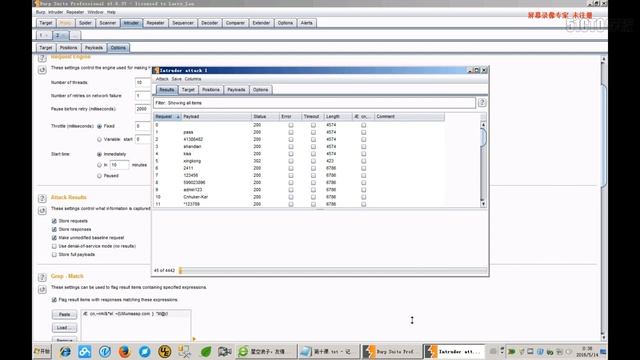This screenshot has height=360, width=640.
Task: Sort results by the Request column arrow
Action: click(178, 117)
